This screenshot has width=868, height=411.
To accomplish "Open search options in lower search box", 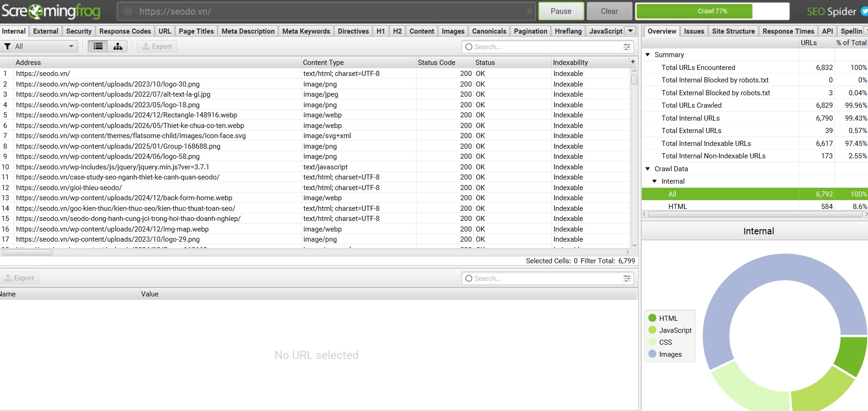I will [x=627, y=278].
